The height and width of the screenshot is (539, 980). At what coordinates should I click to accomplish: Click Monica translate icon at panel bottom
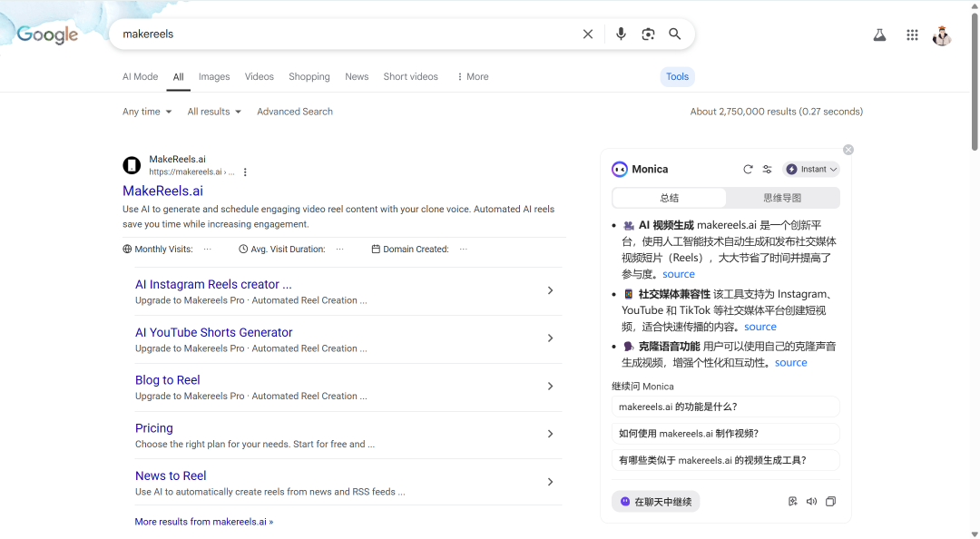click(792, 502)
